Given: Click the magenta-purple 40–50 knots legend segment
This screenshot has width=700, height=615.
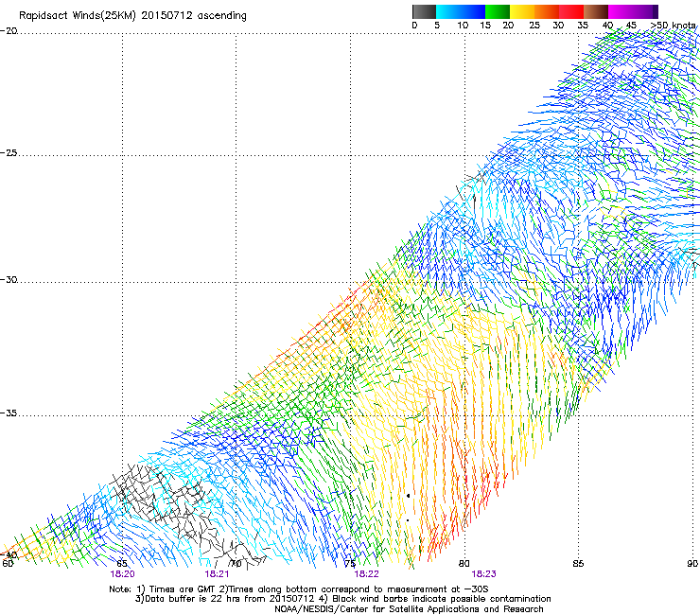Looking at the screenshot, I should [x=633, y=11].
